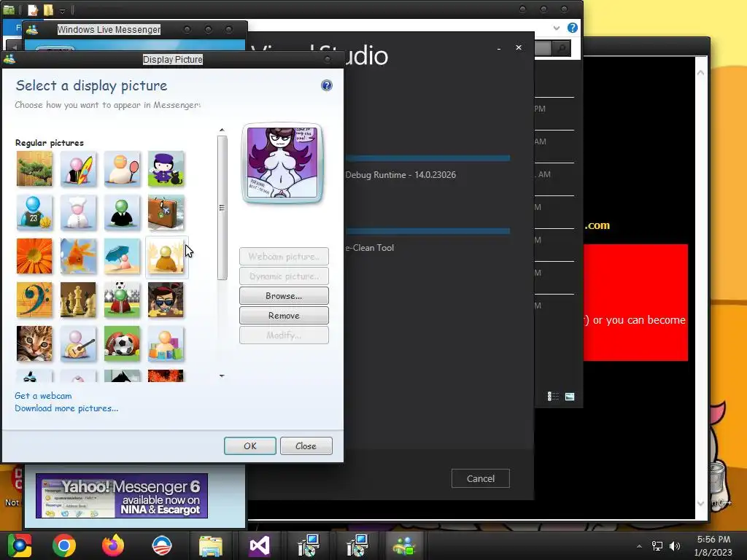The image size is (747, 560).
Task: Open Firefox from the taskbar
Action: pyautogui.click(x=113, y=545)
